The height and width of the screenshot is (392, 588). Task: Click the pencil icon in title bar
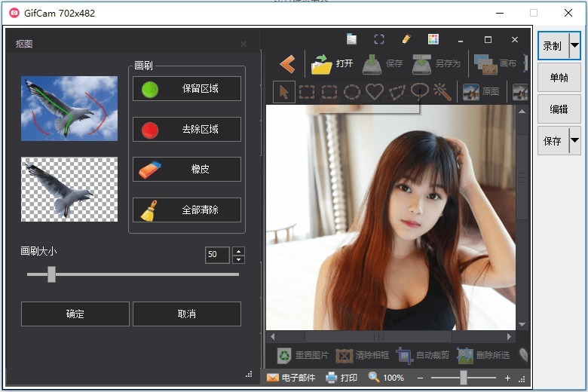pos(406,39)
